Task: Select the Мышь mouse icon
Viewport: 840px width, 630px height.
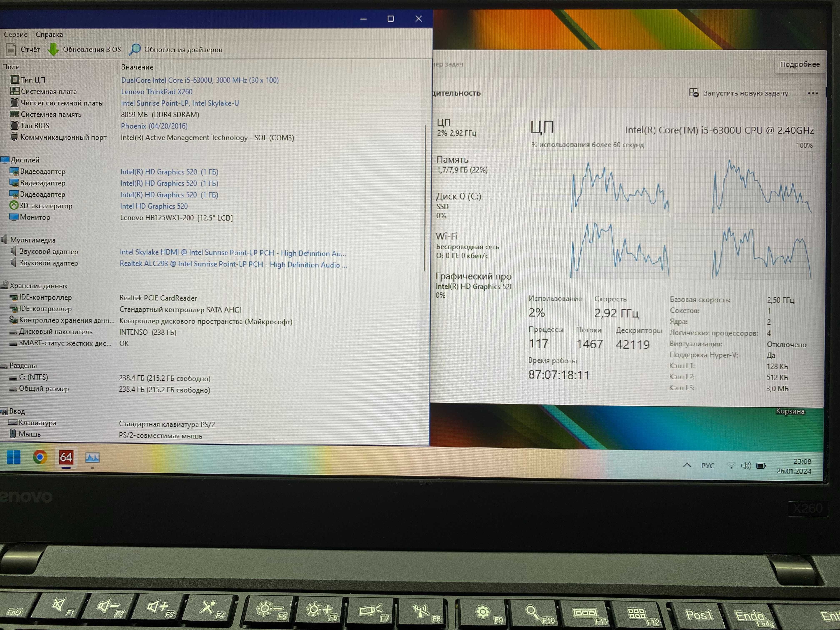Action: 13,434
